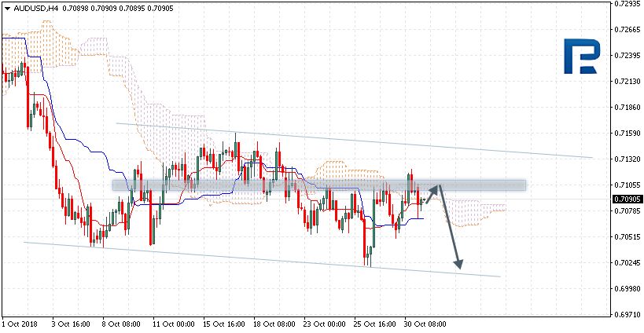644x333 pixels.
Task: Click the 0.72935 price axis label
Action: click(627, 4)
